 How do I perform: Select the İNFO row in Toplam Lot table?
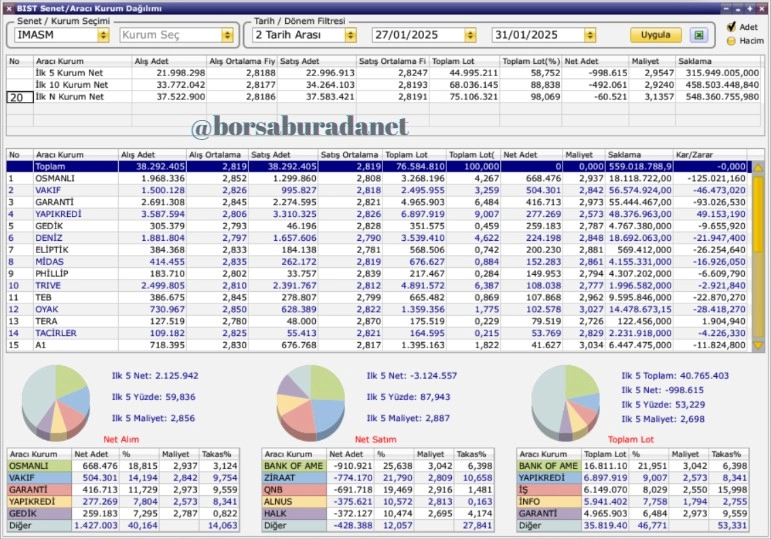pos(633,502)
